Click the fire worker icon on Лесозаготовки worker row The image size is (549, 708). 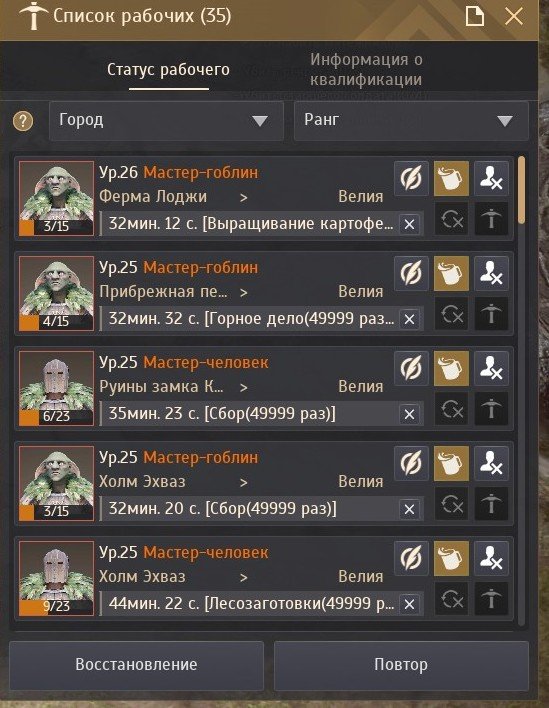point(491,559)
